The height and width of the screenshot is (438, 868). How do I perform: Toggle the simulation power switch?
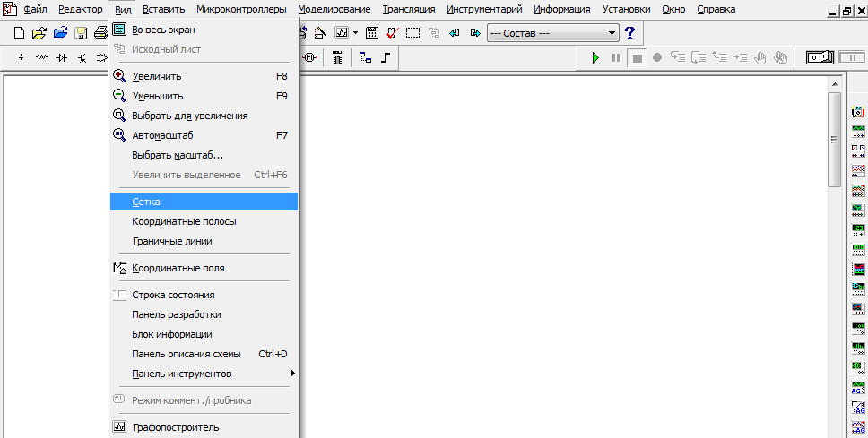coord(819,57)
